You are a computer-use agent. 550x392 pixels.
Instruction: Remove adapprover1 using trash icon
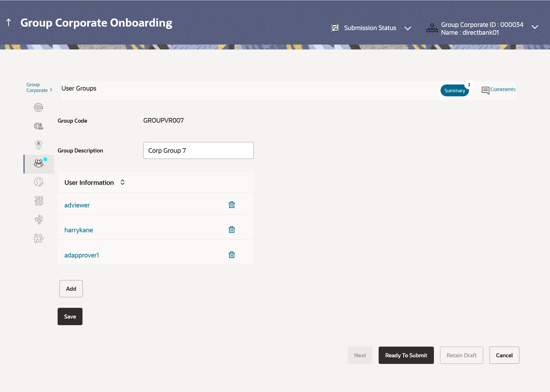232,255
